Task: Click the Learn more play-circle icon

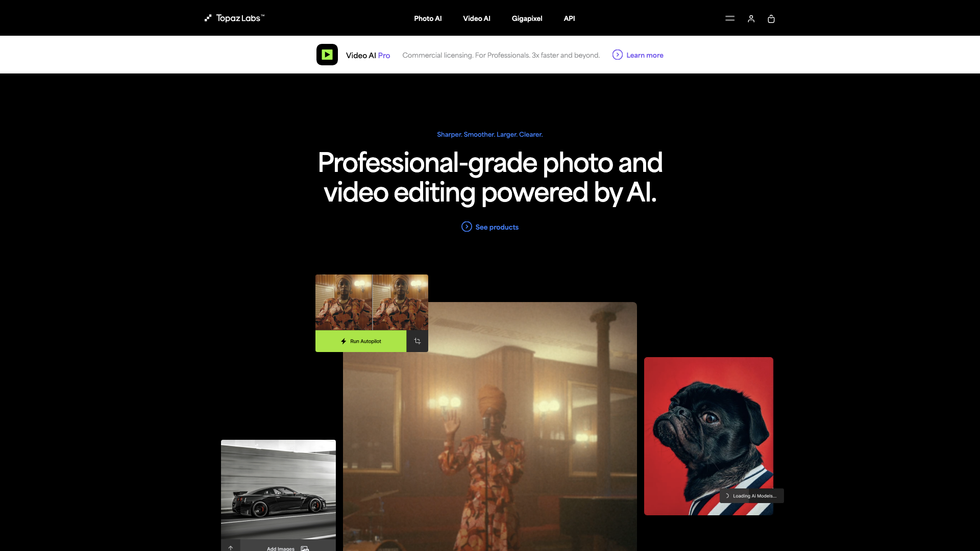Action: coord(617,55)
